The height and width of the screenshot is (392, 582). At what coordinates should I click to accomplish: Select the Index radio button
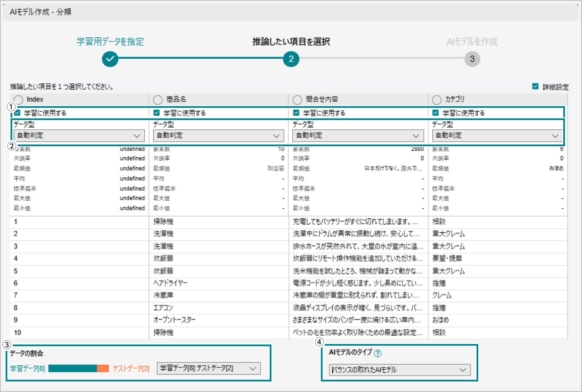click(18, 100)
